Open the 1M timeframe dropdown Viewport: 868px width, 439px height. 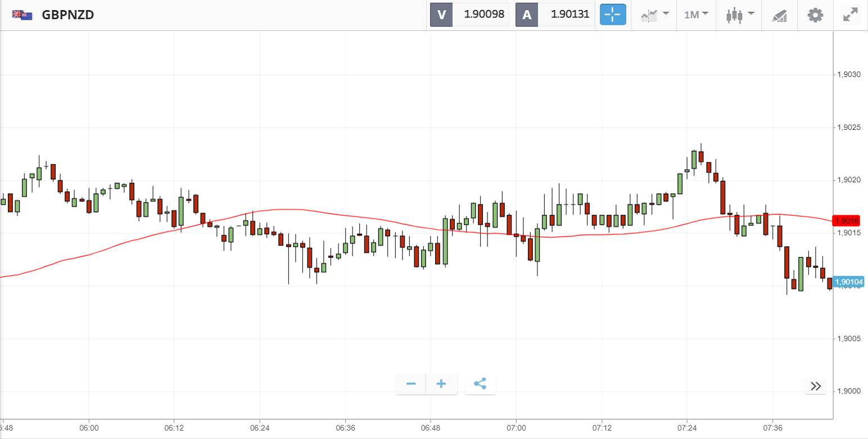696,15
